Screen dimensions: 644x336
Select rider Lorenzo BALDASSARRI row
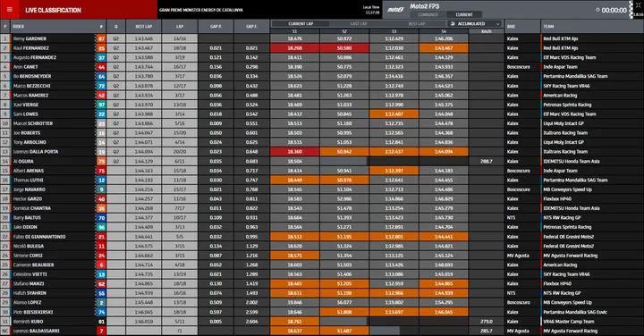click(x=322, y=331)
